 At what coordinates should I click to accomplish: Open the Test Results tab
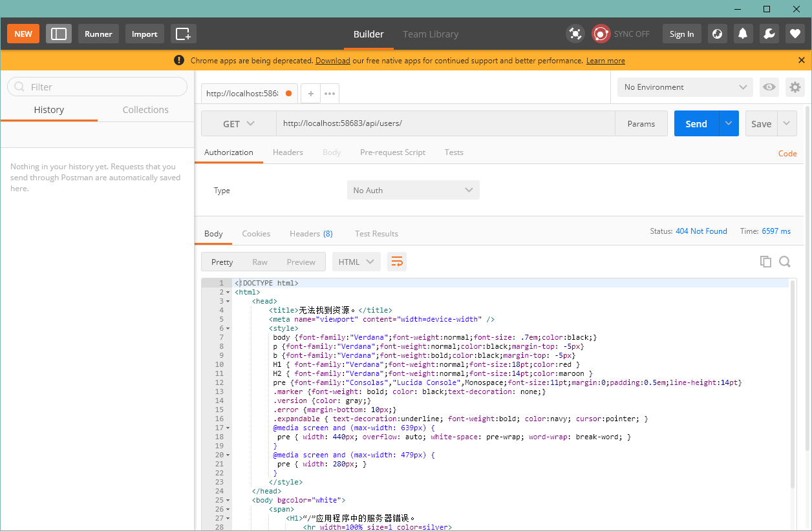tap(376, 234)
